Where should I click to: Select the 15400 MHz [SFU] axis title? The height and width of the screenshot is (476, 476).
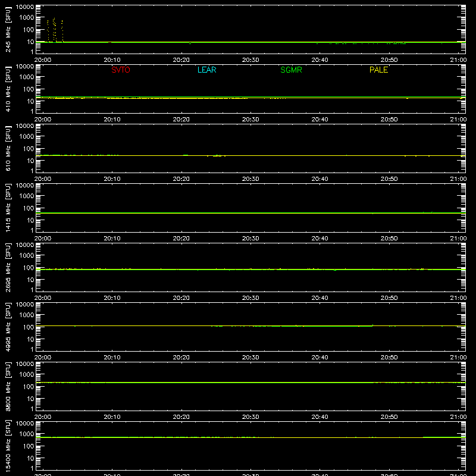(8, 446)
